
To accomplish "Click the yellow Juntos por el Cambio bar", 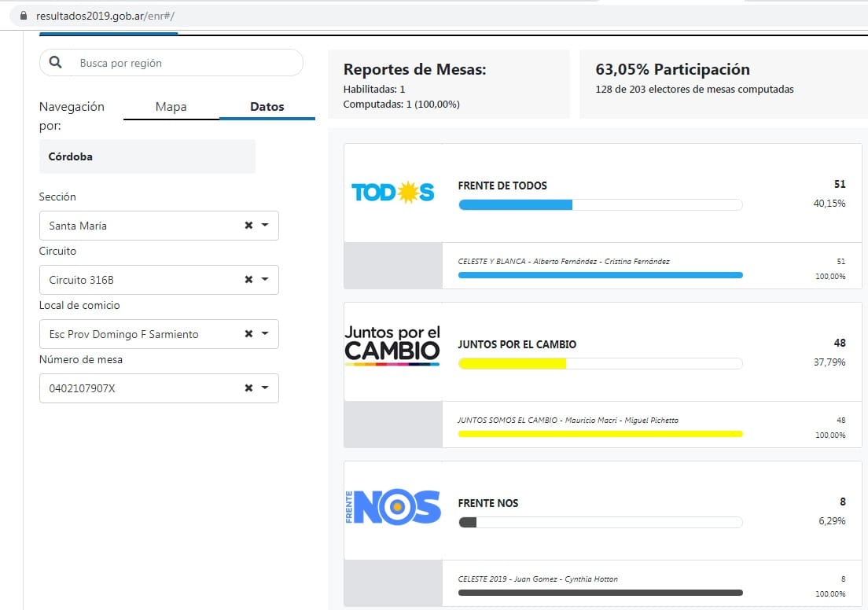I will click(601, 364).
